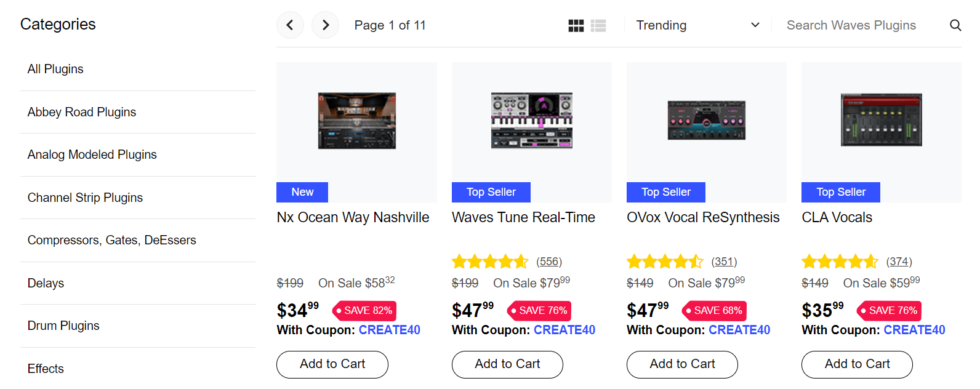This screenshot has width=980, height=389.
Task: Select Abbey Road Plugins category
Action: (x=82, y=112)
